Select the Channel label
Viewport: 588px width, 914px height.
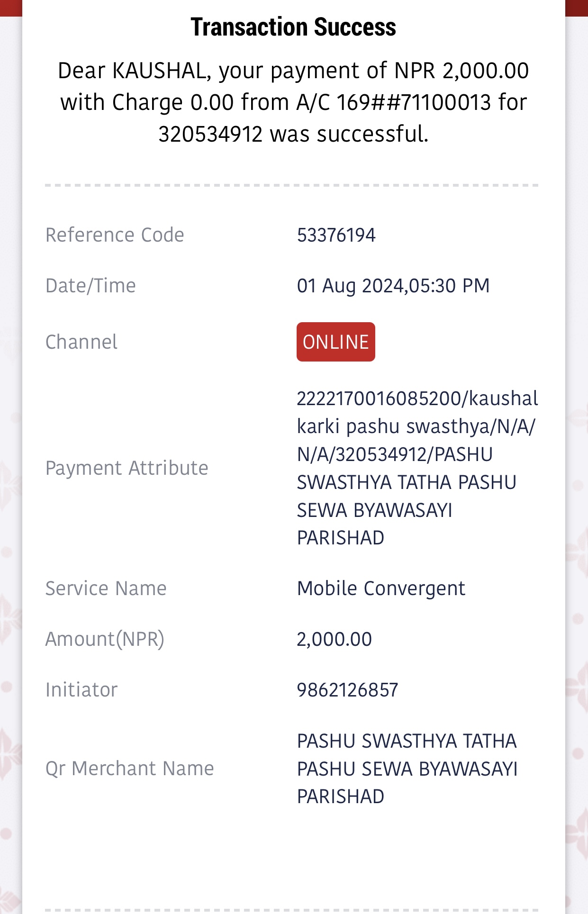pyautogui.click(x=81, y=342)
